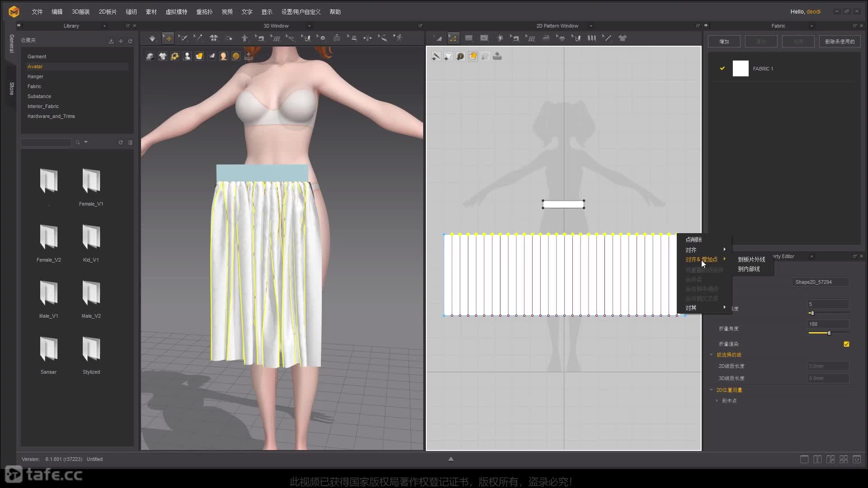868x488 pixels.
Task: Collapse the 被选择的线 section
Action: (x=712, y=355)
